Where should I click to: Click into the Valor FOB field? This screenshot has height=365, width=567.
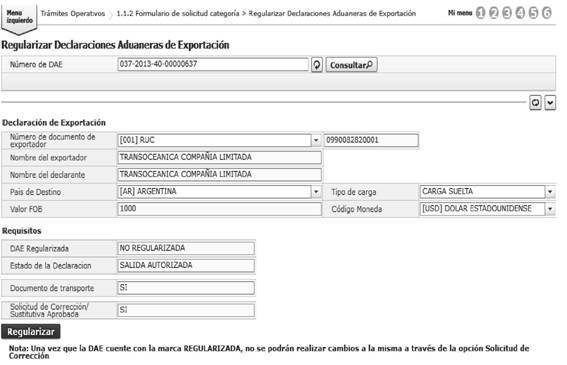(219, 209)
